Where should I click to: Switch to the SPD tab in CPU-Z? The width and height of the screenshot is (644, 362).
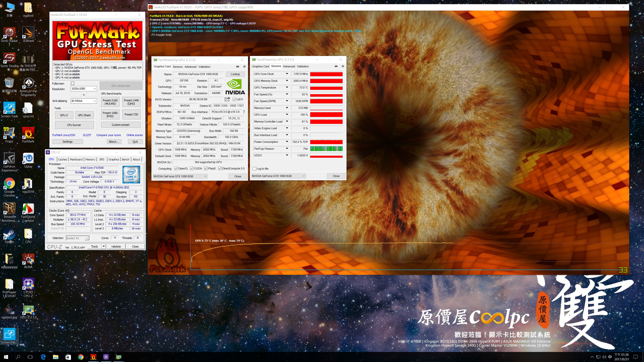pos(102,159)
